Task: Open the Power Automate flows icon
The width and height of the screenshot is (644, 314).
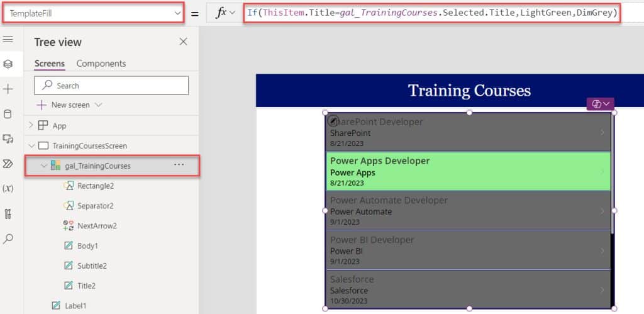Action: pos(8,164)
